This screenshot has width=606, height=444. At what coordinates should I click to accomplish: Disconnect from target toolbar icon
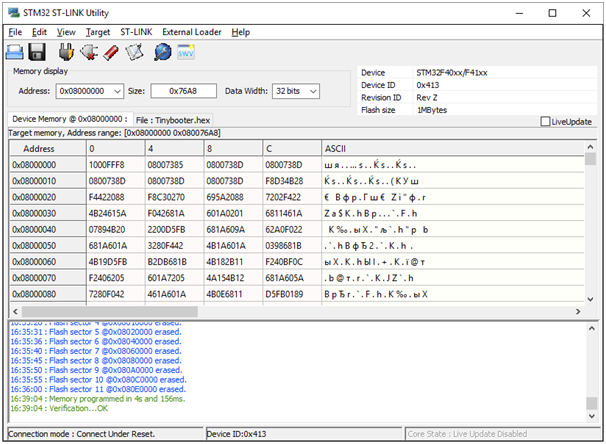[x=89, y=52]
